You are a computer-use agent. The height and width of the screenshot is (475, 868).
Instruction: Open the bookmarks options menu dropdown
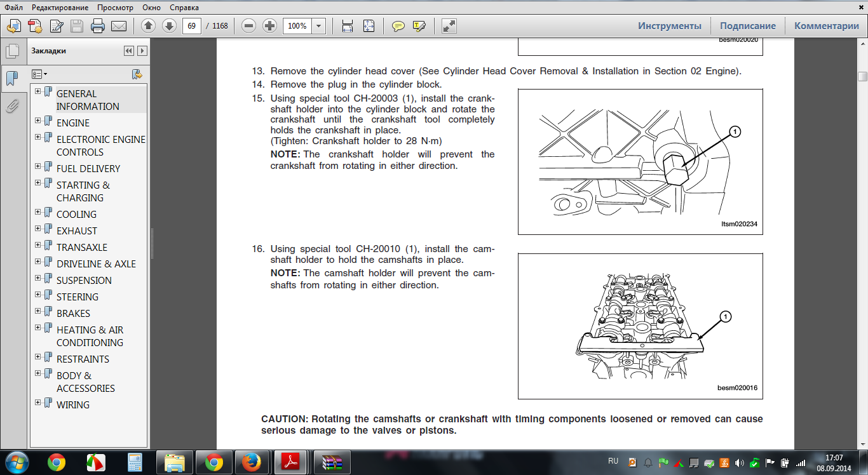(x=39, y=74)
